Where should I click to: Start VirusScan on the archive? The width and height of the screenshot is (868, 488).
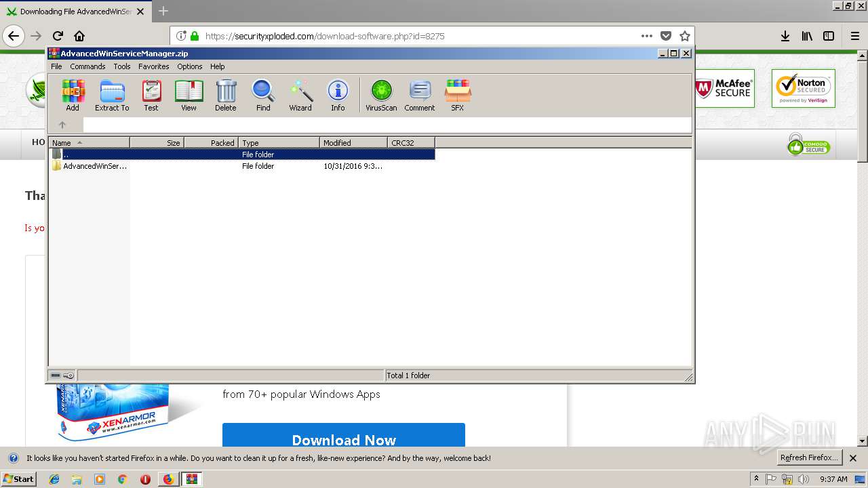(x=381, y=95)
